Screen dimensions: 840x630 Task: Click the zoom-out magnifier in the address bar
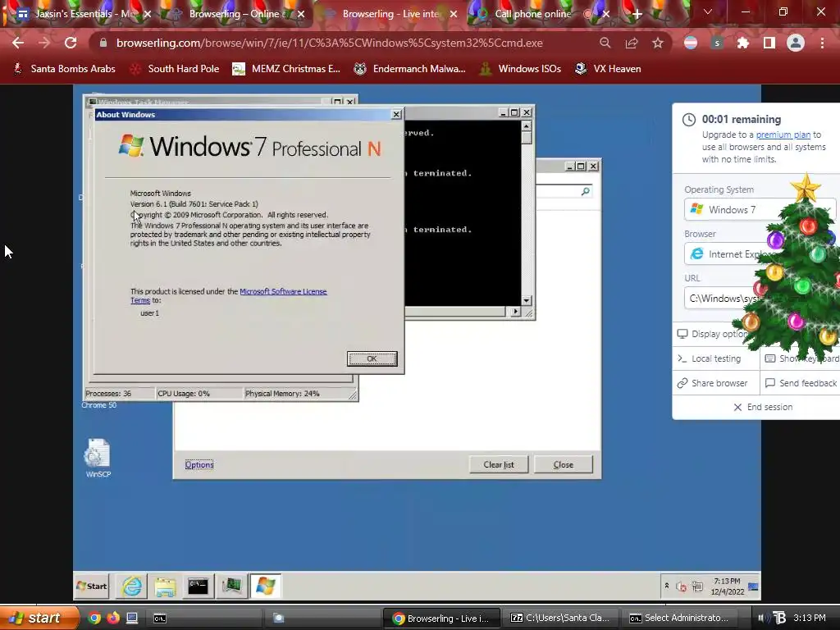click(605, 43)
